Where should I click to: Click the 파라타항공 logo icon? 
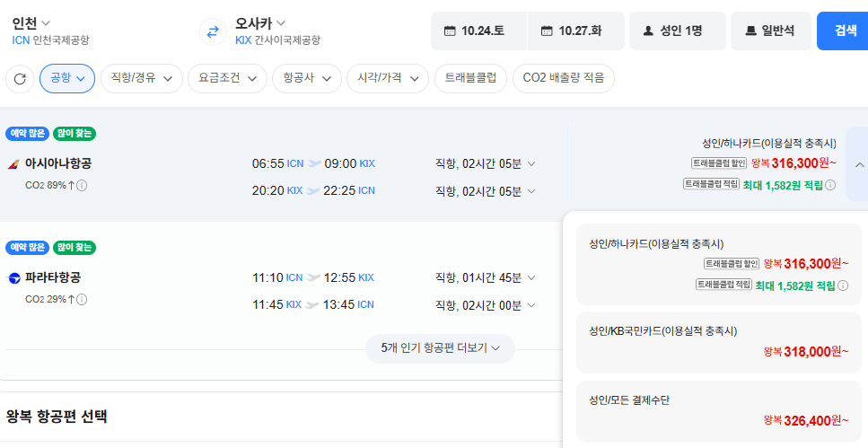coord(13,278)
